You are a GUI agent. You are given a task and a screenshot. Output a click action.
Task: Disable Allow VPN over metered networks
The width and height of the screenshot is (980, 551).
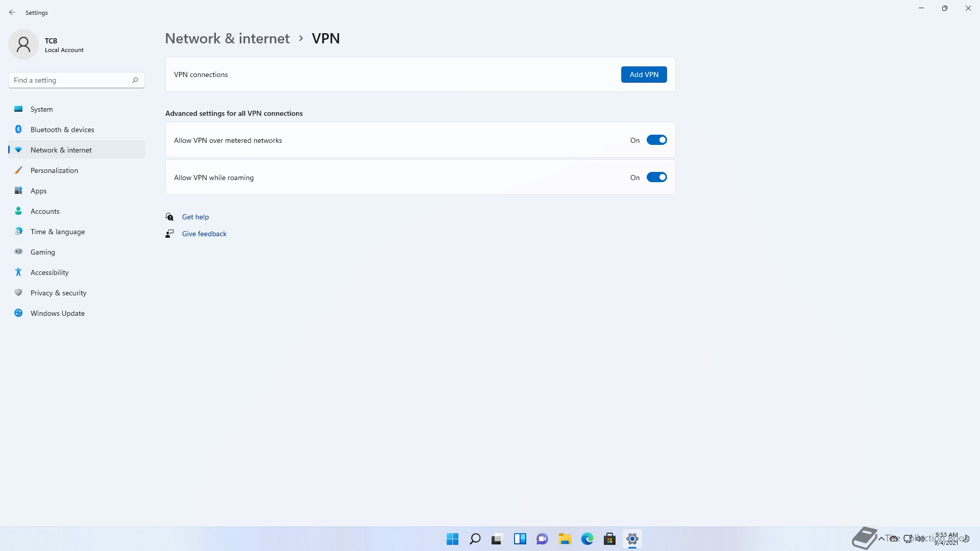point(656,140)
